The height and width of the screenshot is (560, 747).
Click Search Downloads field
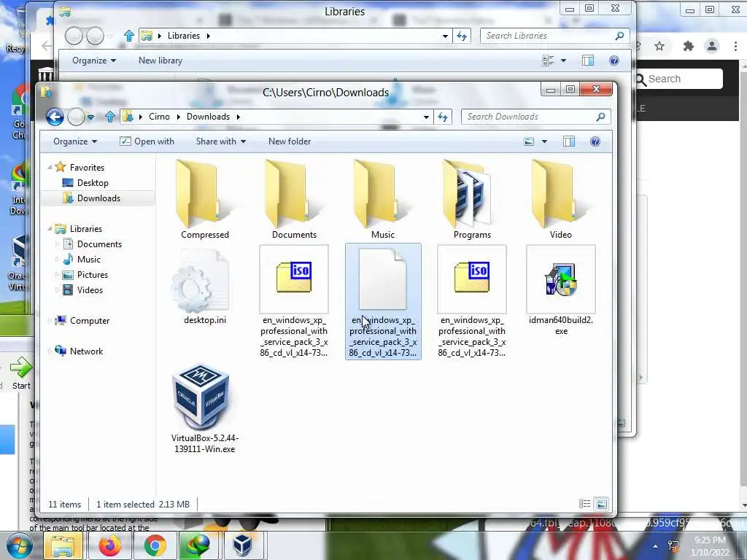[536, 117]
